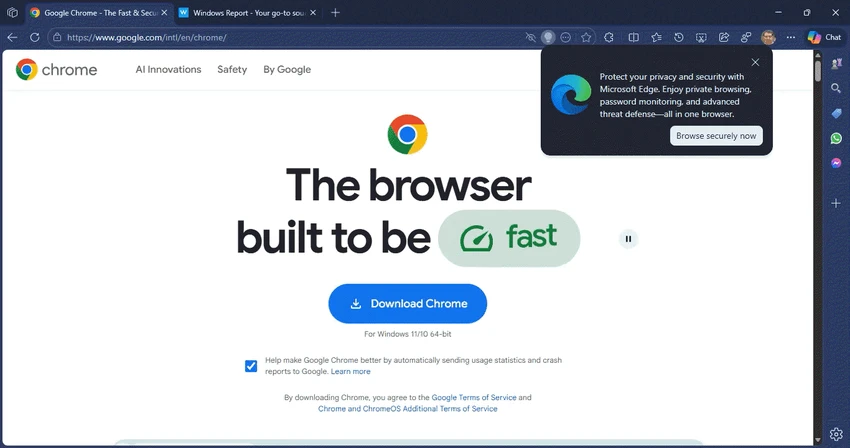Click the green 'fast' pill
Screen dimensions: 850x448
[509, 238]
